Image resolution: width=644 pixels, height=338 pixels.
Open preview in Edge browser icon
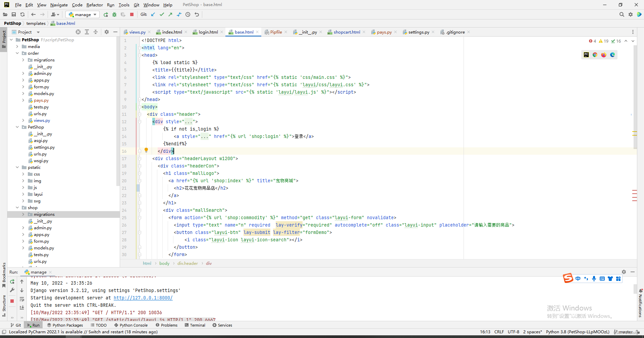(612, 55)
